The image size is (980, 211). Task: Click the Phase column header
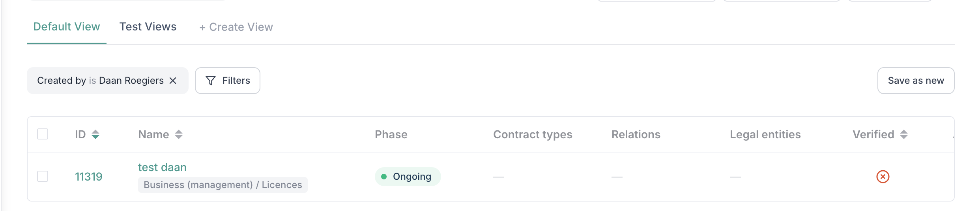coord(391,135)
